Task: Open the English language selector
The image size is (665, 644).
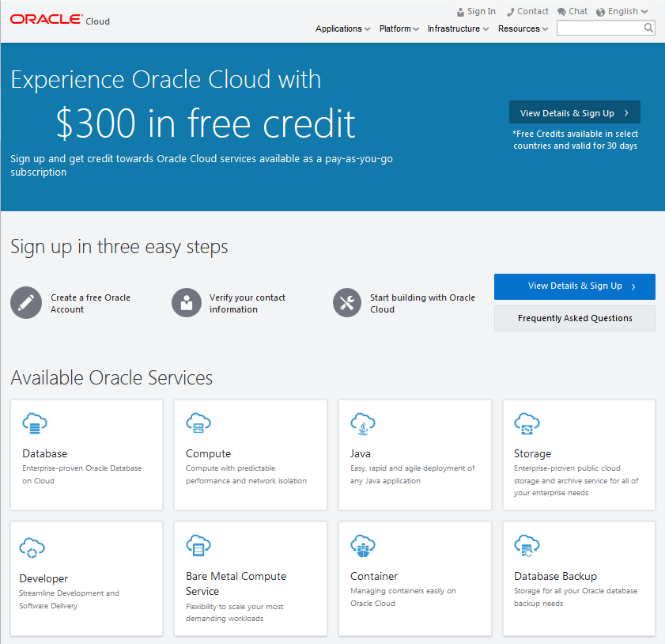Action: point(623,11)
